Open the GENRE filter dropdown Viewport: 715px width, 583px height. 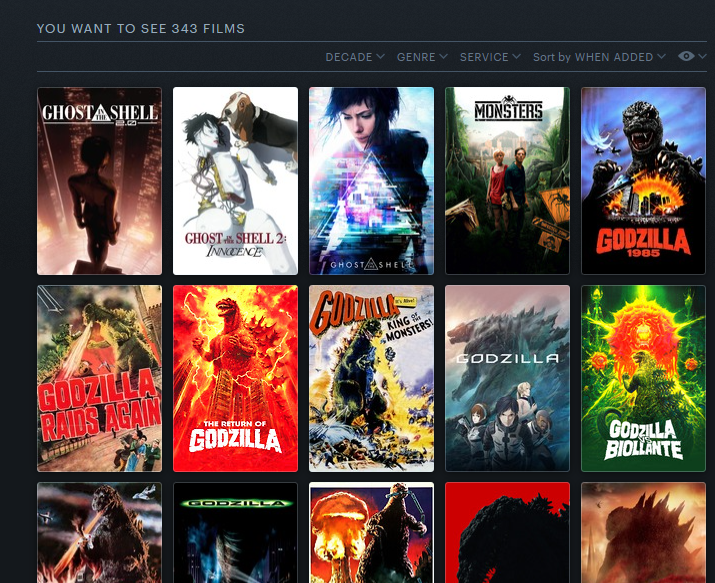pos(422,57)
